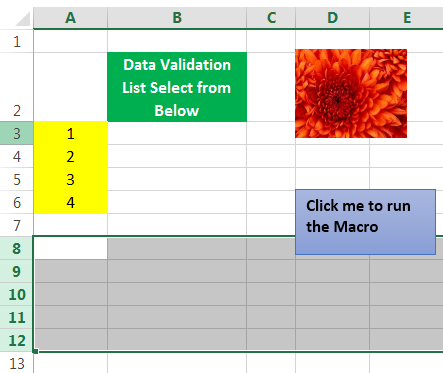Click the Select All corner triangle
Screen dimensions: 443x373
tap(23, 19)
